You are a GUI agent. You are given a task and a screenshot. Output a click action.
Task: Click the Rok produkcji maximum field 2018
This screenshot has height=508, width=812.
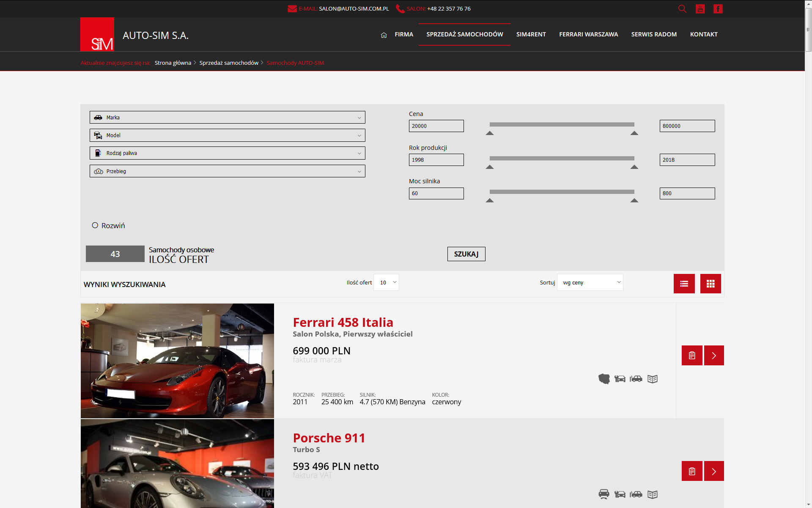click(x=687, y=160)
